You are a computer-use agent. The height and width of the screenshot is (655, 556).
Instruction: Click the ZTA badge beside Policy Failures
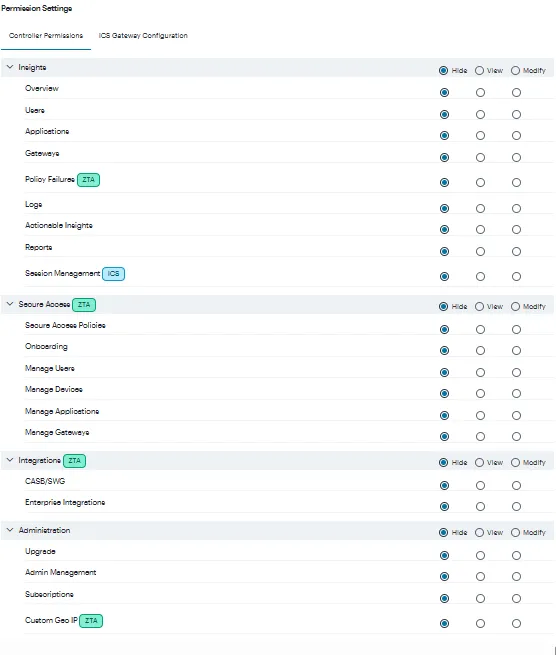(88, 180)
